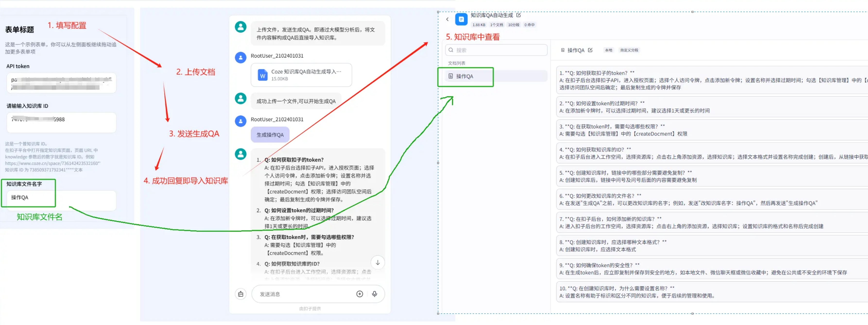Click the blue knowledge base document icon
The width and height of the screenshot is (868, 325).
461,19
